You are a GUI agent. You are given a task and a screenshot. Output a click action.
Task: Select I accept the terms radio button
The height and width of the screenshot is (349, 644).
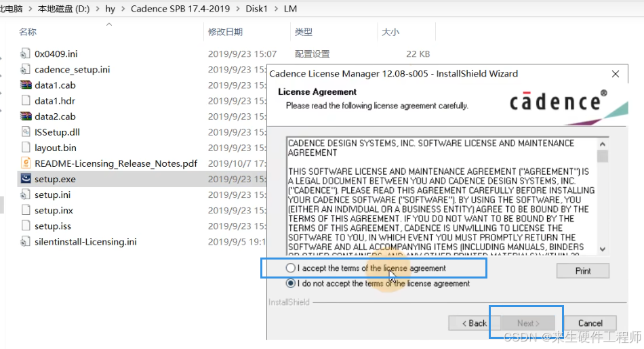[x=290, y=268]
